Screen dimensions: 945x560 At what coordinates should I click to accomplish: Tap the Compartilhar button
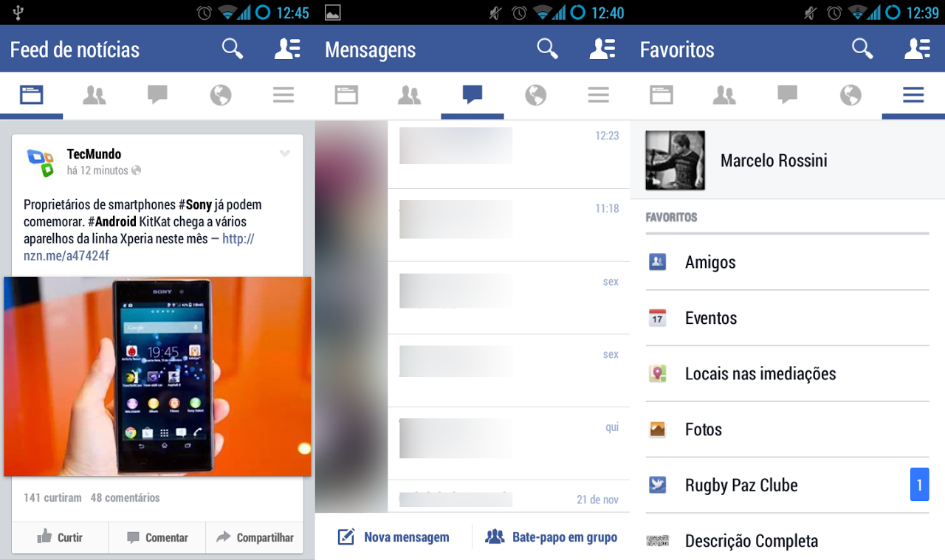(255, 538)
